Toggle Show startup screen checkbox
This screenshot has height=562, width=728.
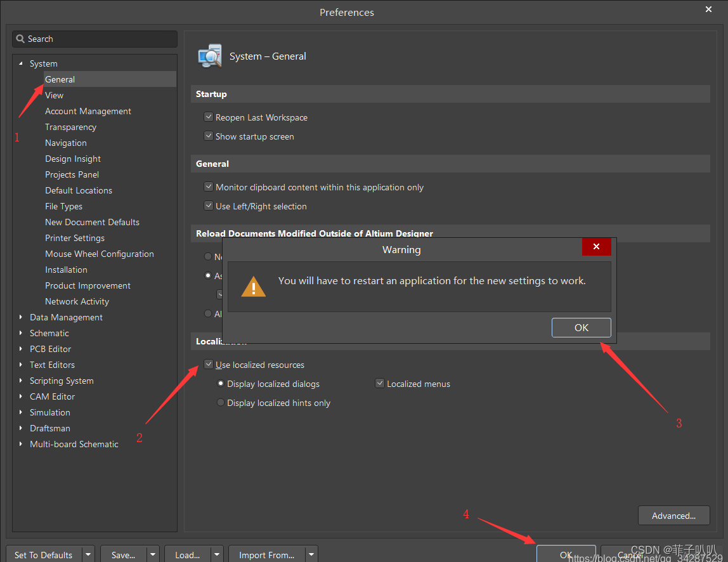click(209, 136)
